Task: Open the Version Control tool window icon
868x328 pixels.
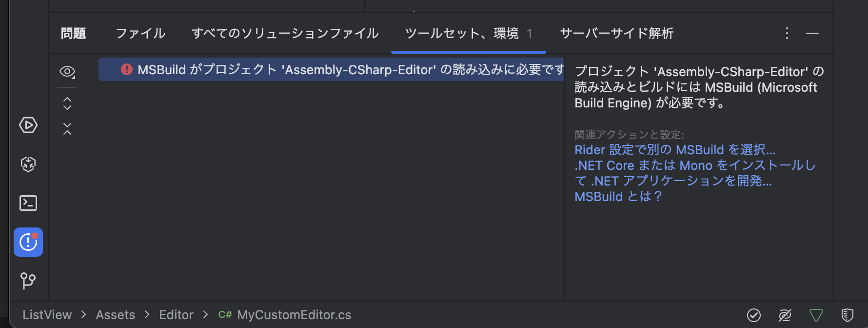Action: click(x=28, y=281)
